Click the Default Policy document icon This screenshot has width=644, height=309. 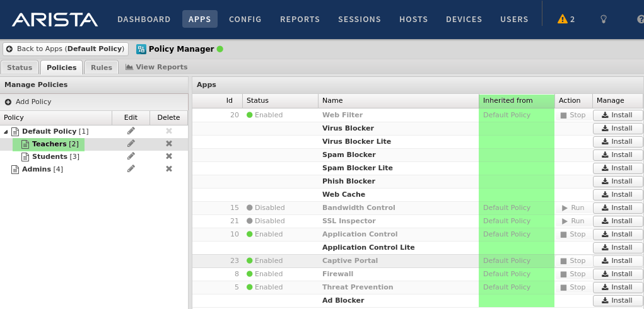point(15,131)
